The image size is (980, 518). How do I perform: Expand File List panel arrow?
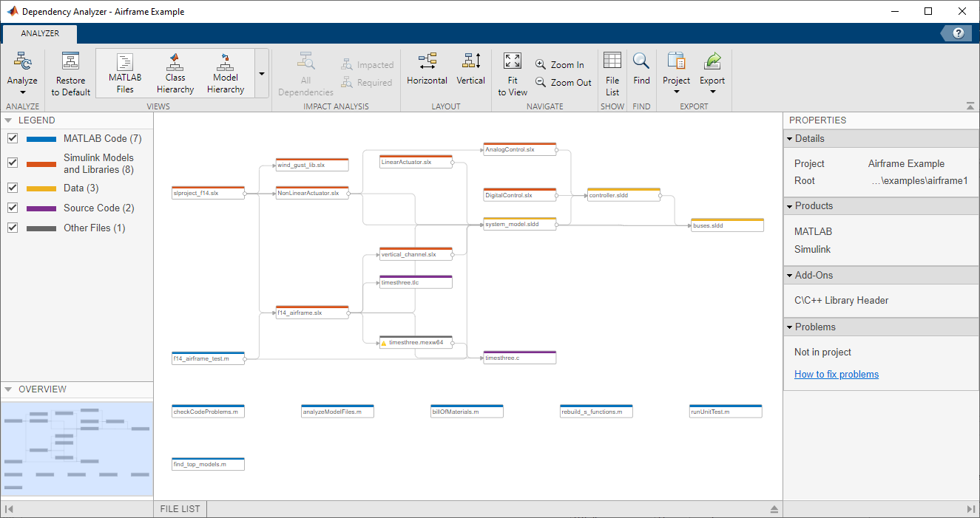pos(774,509)
